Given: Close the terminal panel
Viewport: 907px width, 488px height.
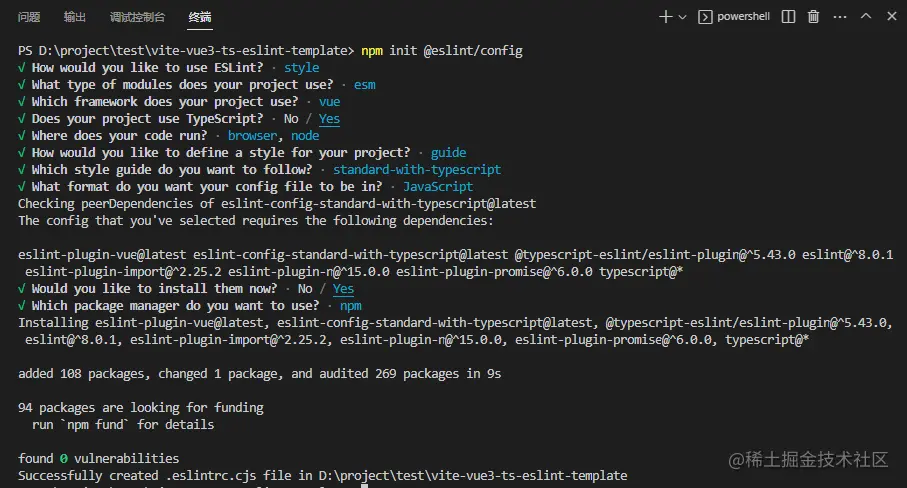Looking at the screenshot, I should point(892,16).
